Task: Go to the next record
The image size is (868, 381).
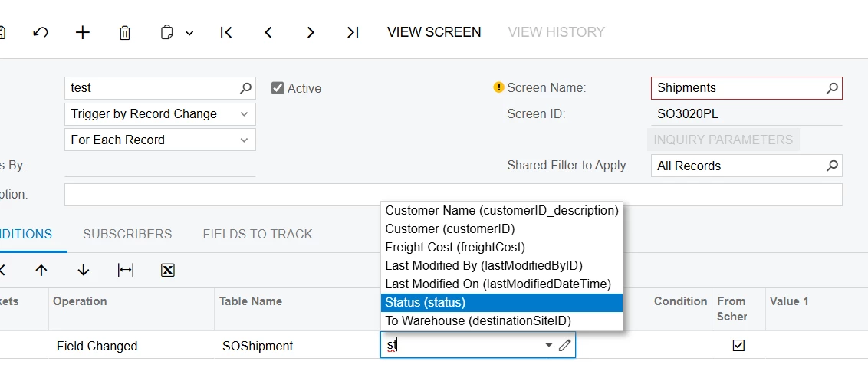Action: pyautogui.click(x=311, y=32)
